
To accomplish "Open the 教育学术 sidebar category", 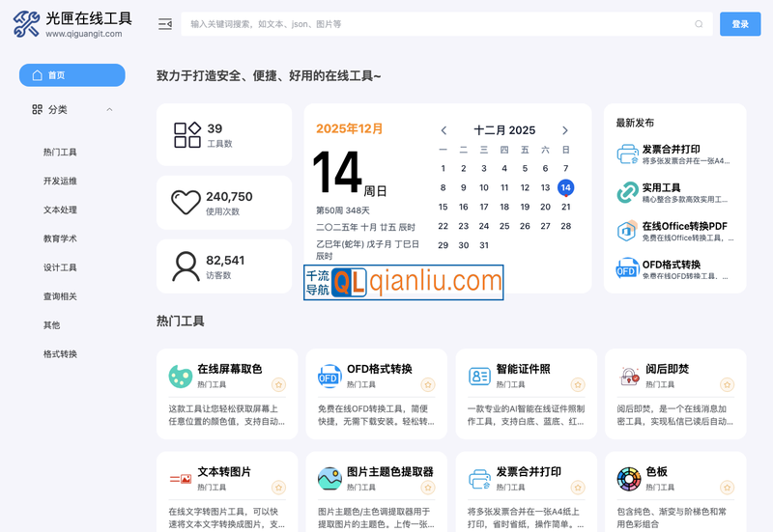I will 60,238.
